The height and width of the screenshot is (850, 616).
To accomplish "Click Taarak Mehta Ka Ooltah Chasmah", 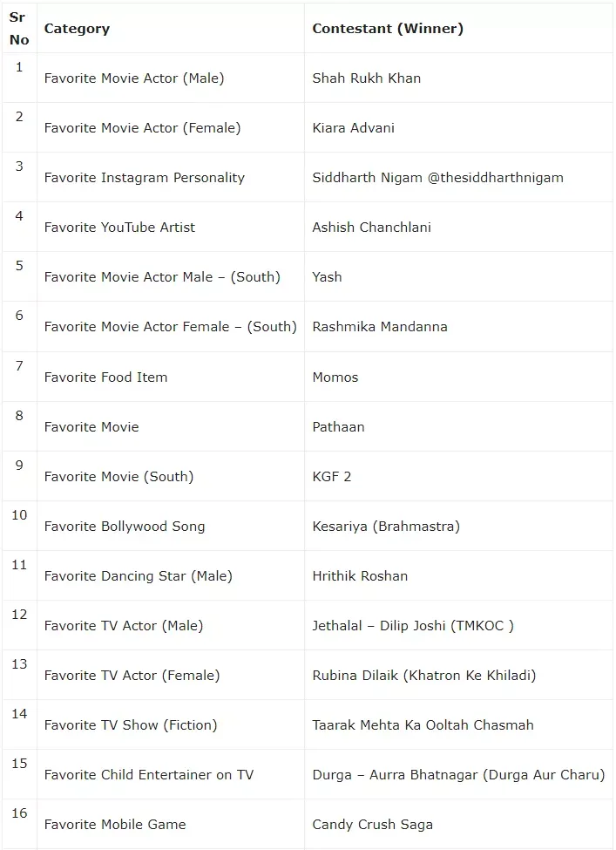I will 423,725.
